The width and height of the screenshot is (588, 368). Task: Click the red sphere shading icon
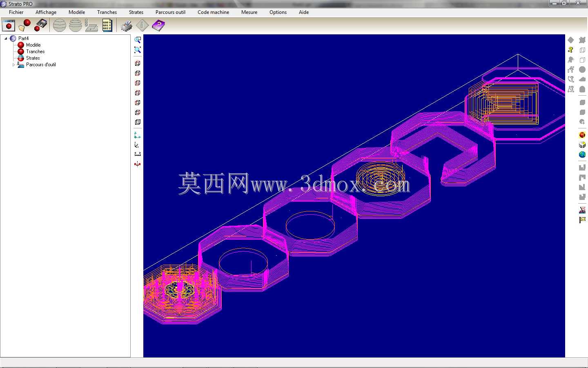coord(582,135)
